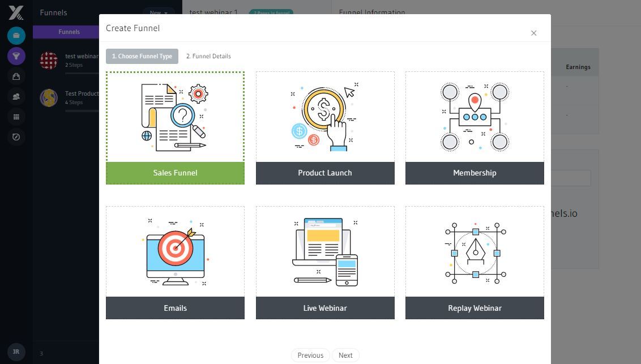Choose the Live Webinar label
This screenshot has height=364, width=641.
(x=325, y=308)
